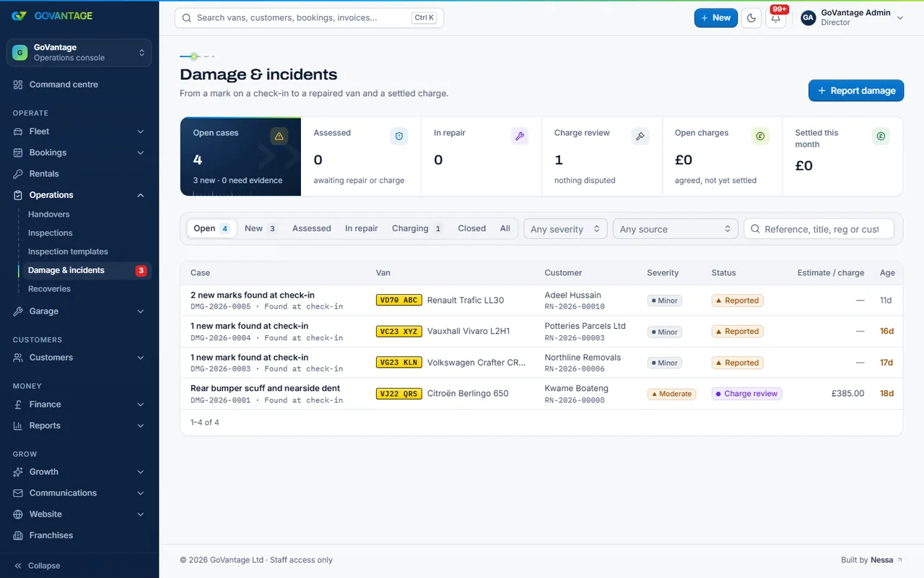
Task: Switch to the Charging tab
Action: pyautogui.click(x=417, y=228)
